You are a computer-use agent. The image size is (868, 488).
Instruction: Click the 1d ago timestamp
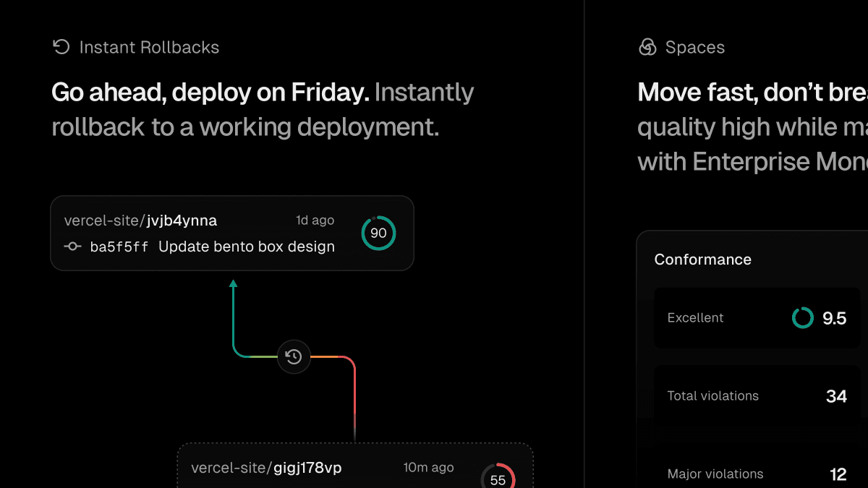[315, 220]
